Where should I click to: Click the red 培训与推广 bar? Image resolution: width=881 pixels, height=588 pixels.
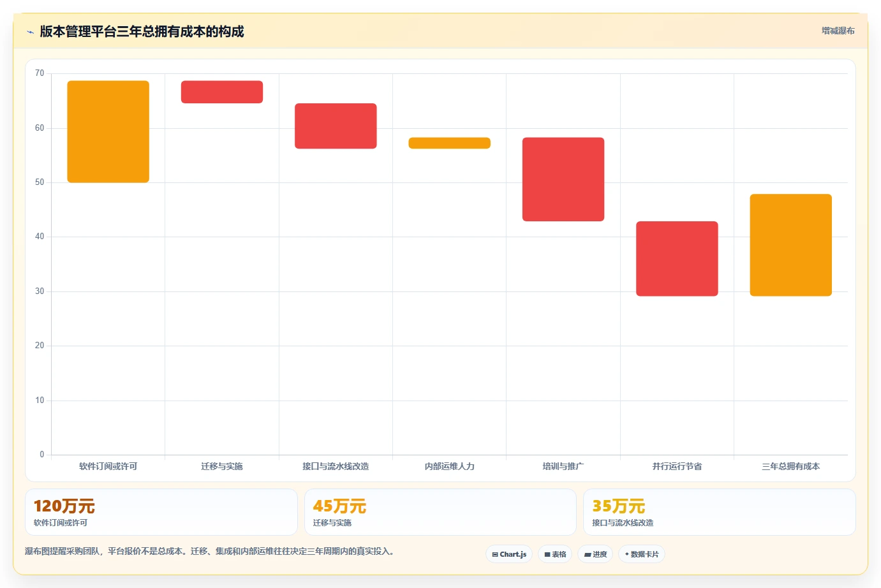pos(563,179)
